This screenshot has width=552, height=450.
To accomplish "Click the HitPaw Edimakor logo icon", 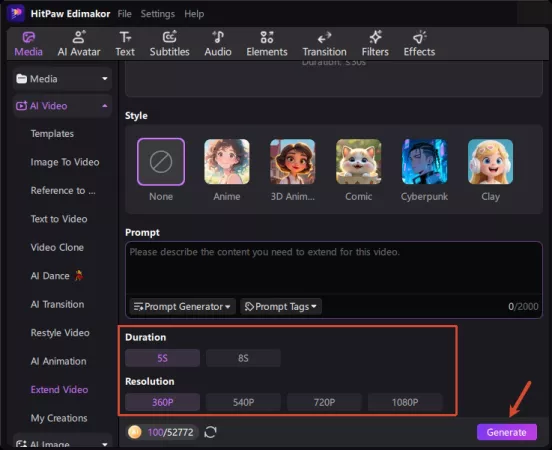I will pos(15,13).
